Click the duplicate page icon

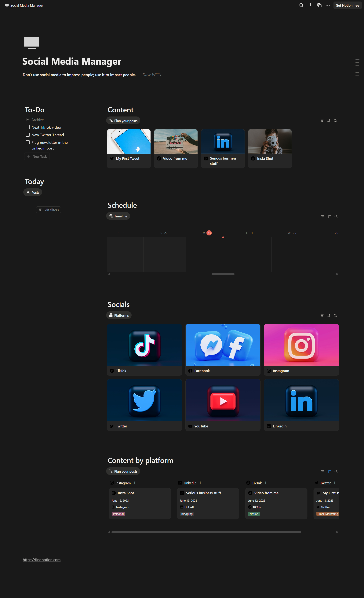pyautogui.click(x=319, y=5)
